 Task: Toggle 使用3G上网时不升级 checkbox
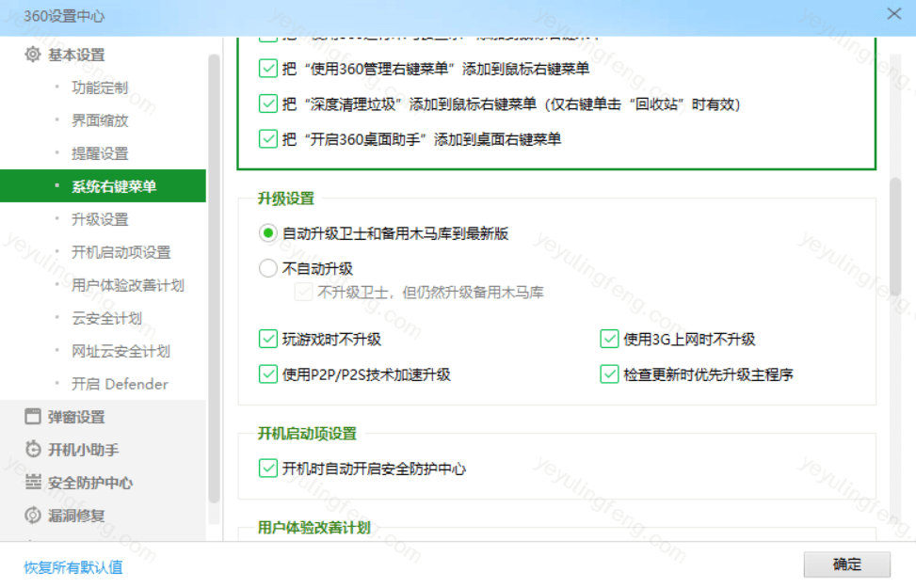(609, 339)
